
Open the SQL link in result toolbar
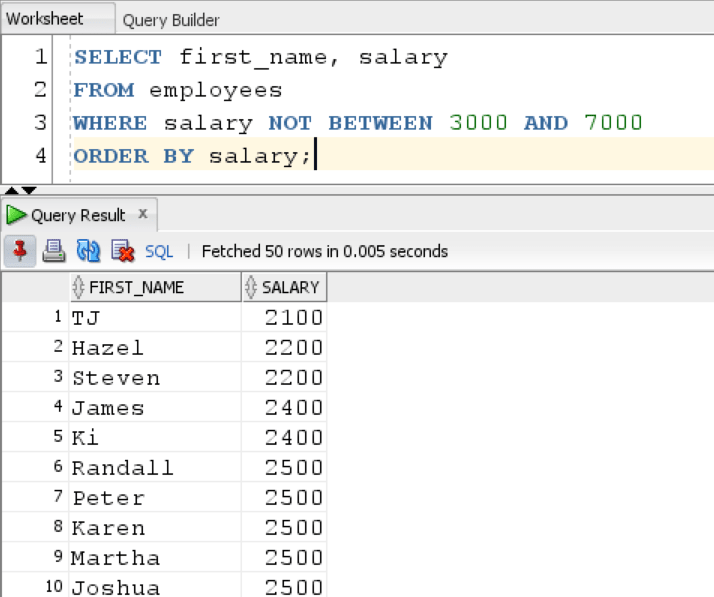pyautogui.click(x=159, y=252)
